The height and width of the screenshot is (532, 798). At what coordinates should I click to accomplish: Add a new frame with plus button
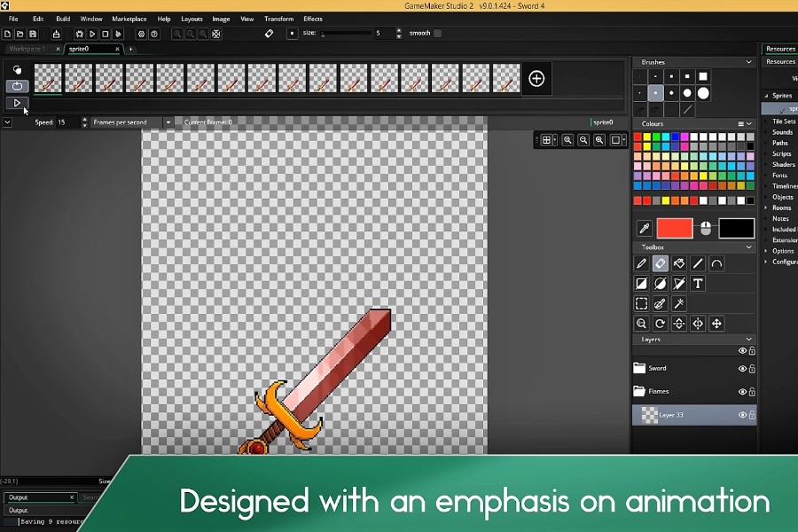pos(536,78)
